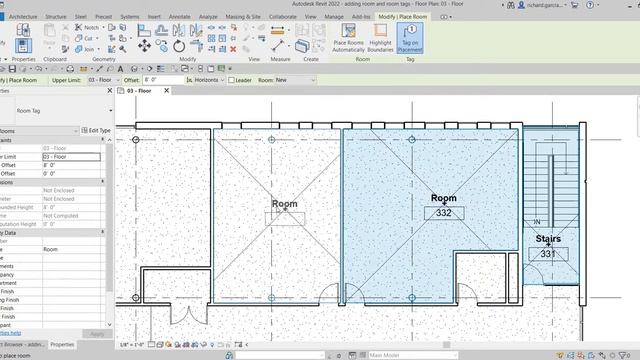Click the Edit Type button
This screenshot has width=640, height=360.
(96, 131)
